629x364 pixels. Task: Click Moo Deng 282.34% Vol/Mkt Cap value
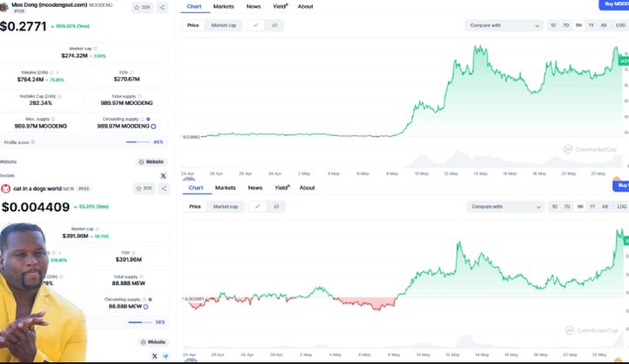click(40, 103)
